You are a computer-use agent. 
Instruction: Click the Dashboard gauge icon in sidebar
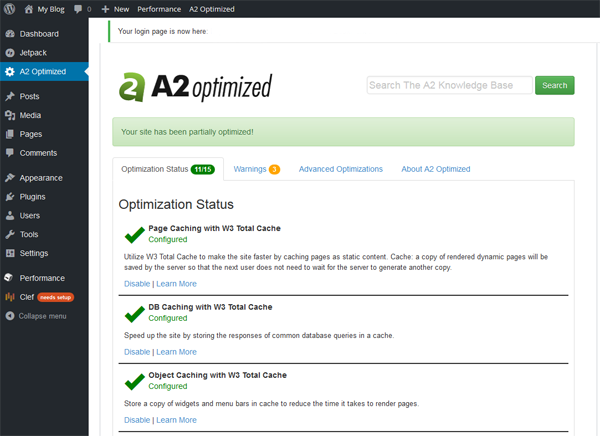(10, 34)
